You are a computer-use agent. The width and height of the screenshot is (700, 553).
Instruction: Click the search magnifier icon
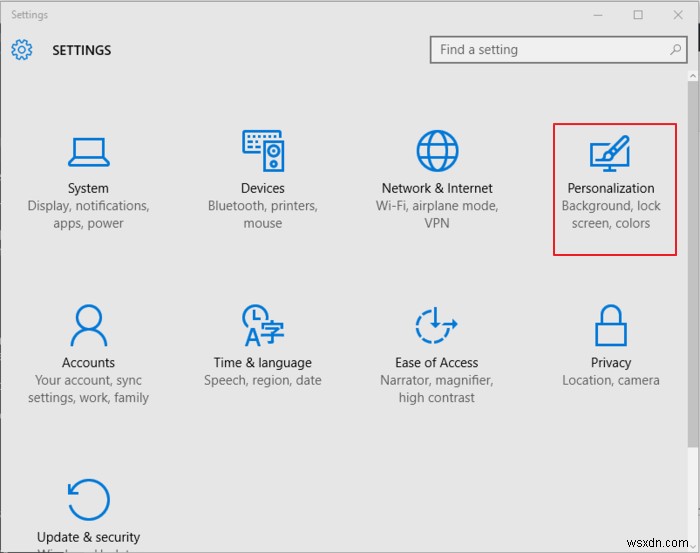click(675, 50)
